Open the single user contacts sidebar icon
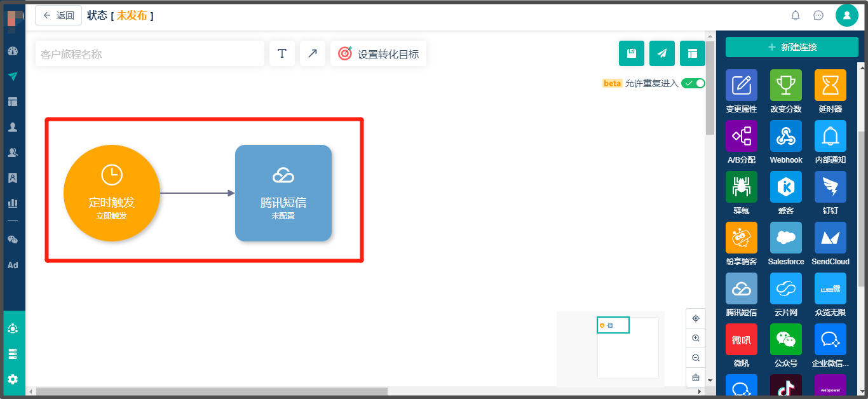Viewport: 868px width, 399px height. 13,127
